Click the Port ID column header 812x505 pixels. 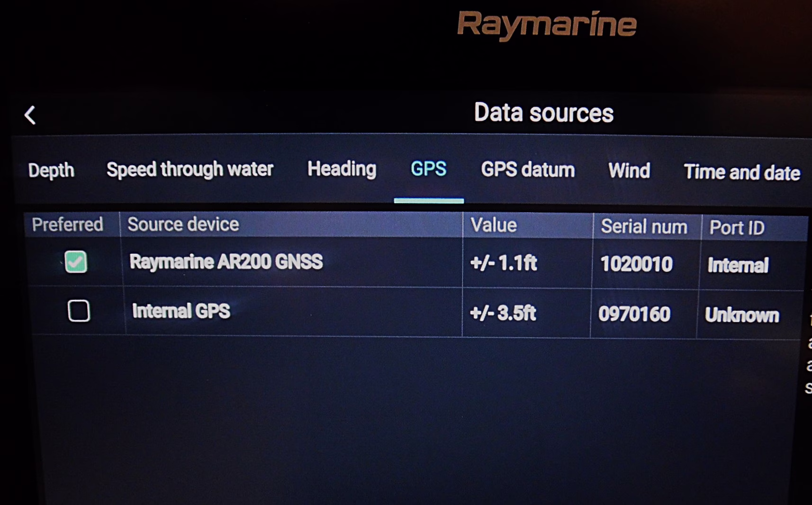pyautogui.click(x=755, y=228)
